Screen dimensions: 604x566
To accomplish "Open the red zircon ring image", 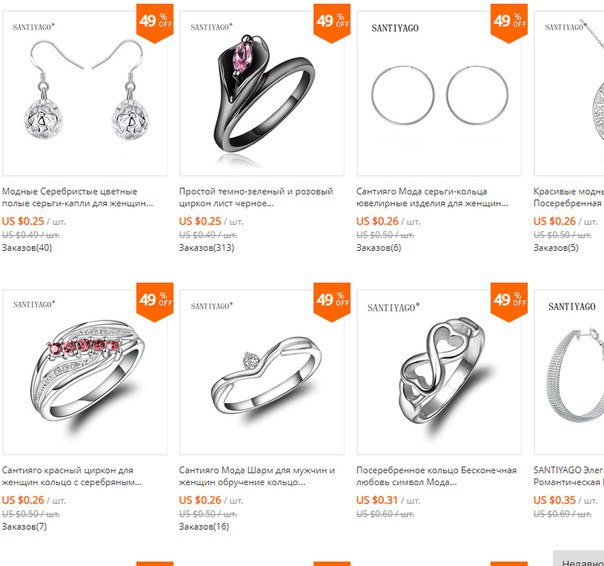I will pyautogui.click(x=85, y=372).
